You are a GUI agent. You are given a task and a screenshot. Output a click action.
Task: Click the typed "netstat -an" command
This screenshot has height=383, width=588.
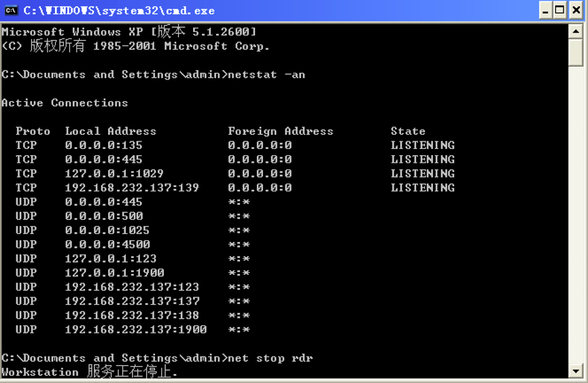266,75
